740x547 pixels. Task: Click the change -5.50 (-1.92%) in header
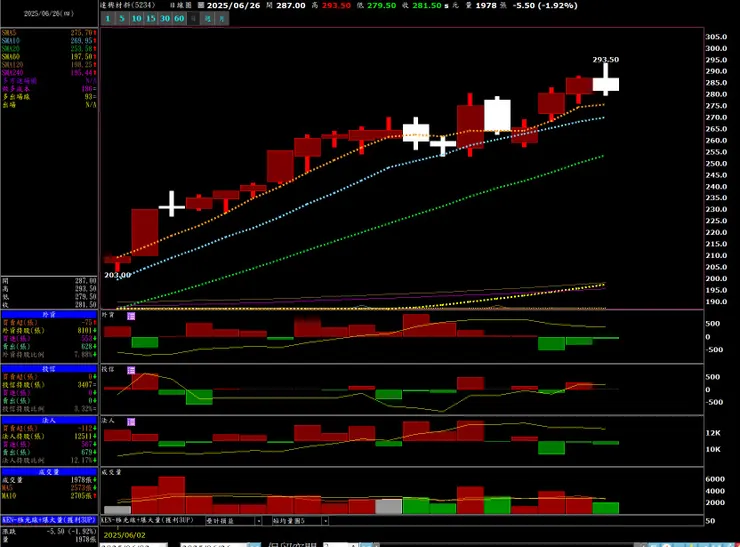[x=545, y=5]
